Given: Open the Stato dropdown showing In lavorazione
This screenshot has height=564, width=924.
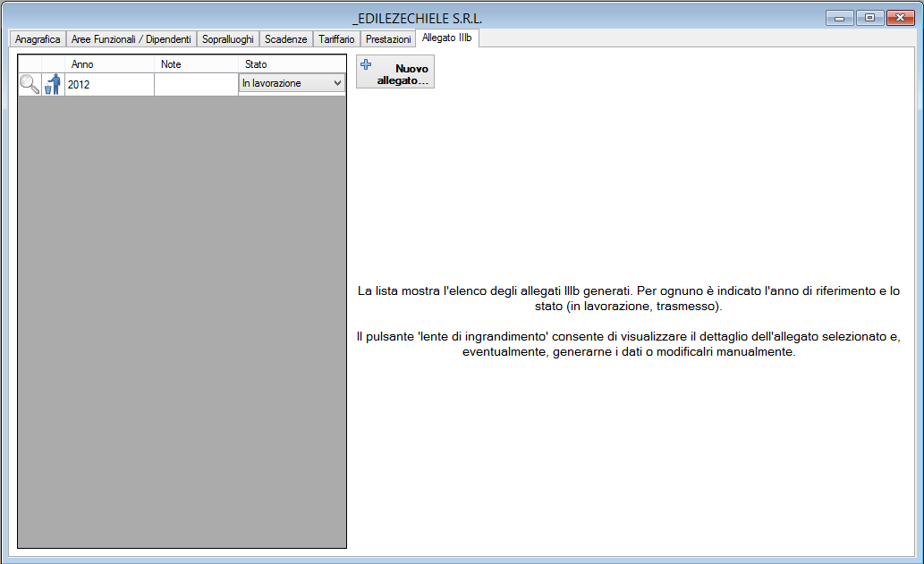Looking at the screenshot, I should [x=292, y=83].
